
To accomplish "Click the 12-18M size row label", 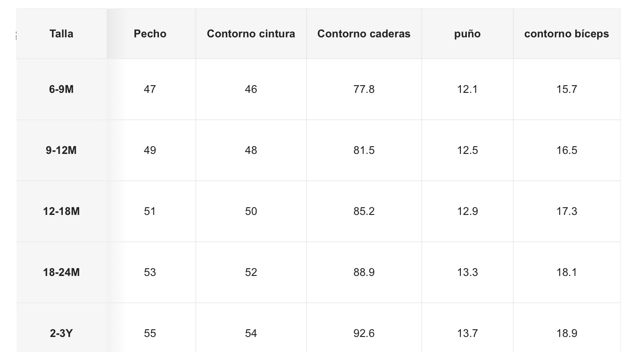I will (61, 211).
